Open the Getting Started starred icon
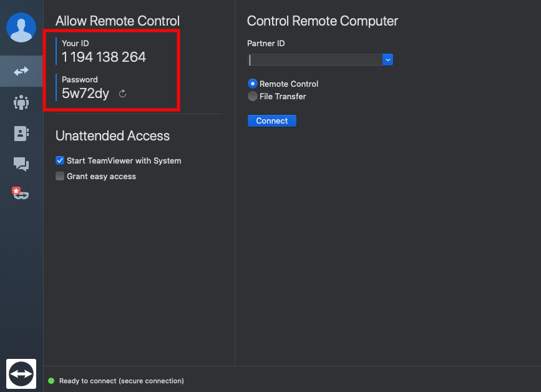 tap(21, 194)
